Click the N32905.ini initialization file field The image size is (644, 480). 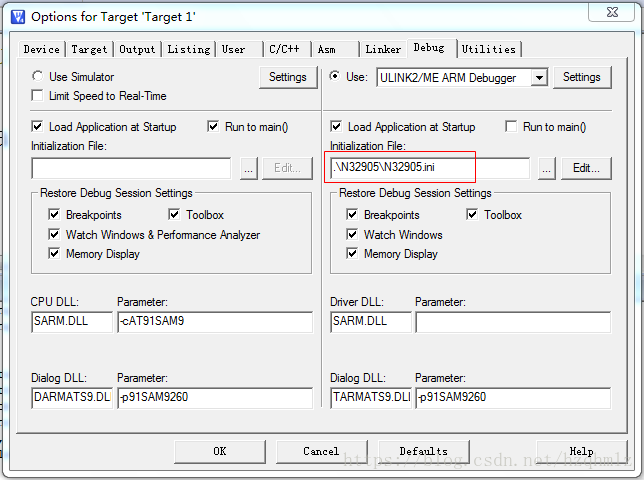(430, 168)
